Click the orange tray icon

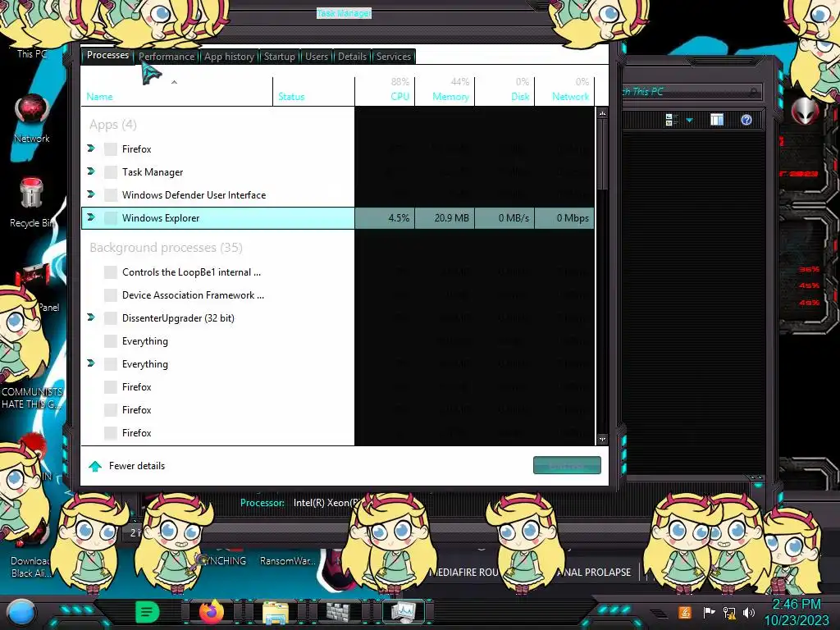point(685,612)
